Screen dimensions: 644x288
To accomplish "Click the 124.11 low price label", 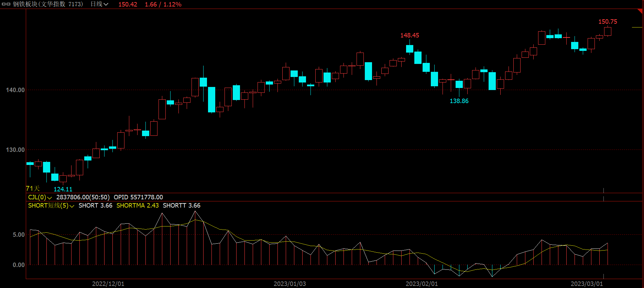I will point(63,189).
